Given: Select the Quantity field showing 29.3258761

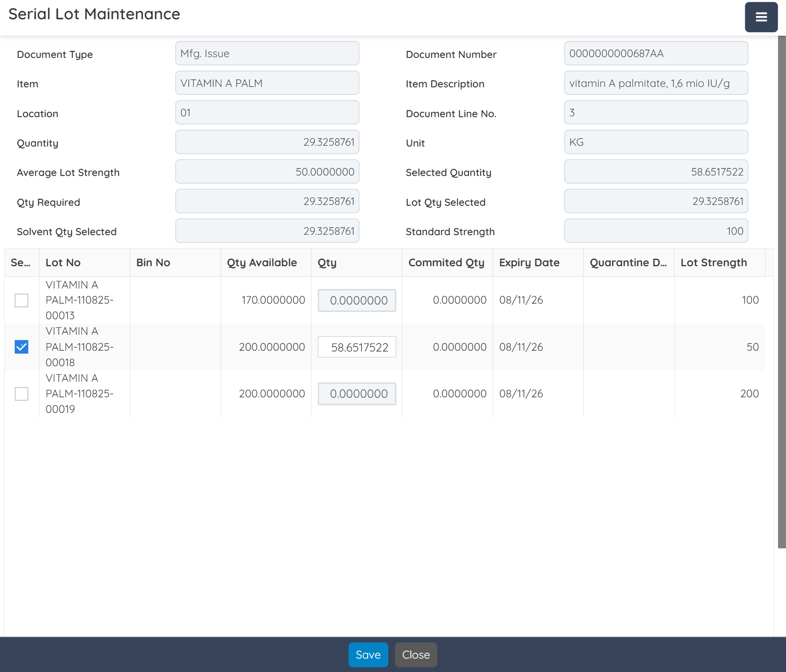Looking at the screenshot, I should (x=267, y=142).
